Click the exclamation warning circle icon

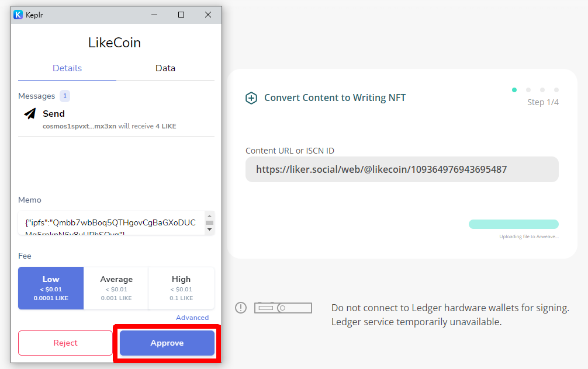pyautogui.click(x=241, y=308)
